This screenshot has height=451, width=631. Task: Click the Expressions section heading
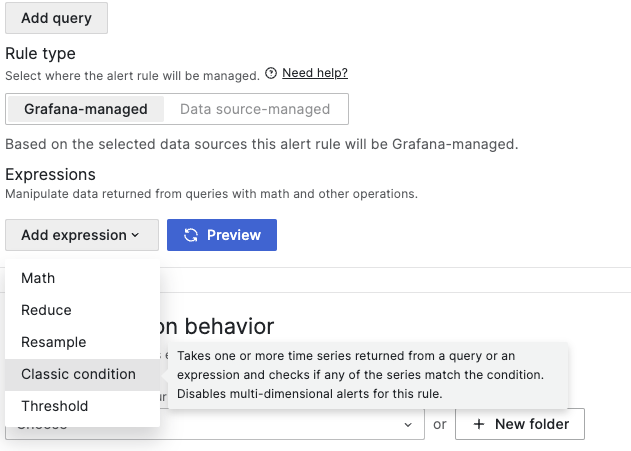click(50, 175)
